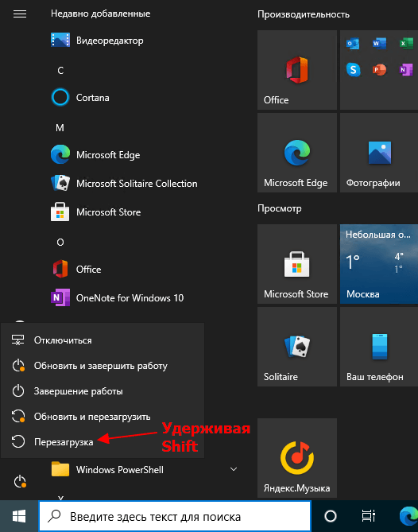Open Task View from the taskbar

coord(368,516)
